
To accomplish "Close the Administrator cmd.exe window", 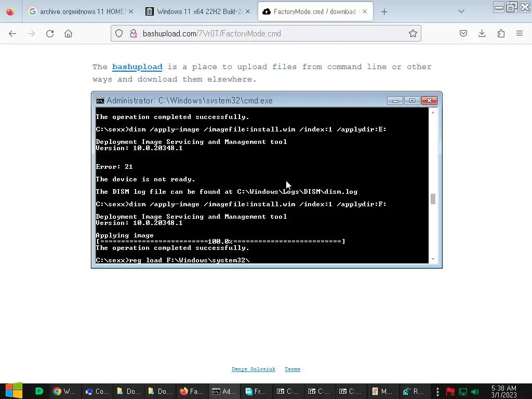I will coord(429,101).
